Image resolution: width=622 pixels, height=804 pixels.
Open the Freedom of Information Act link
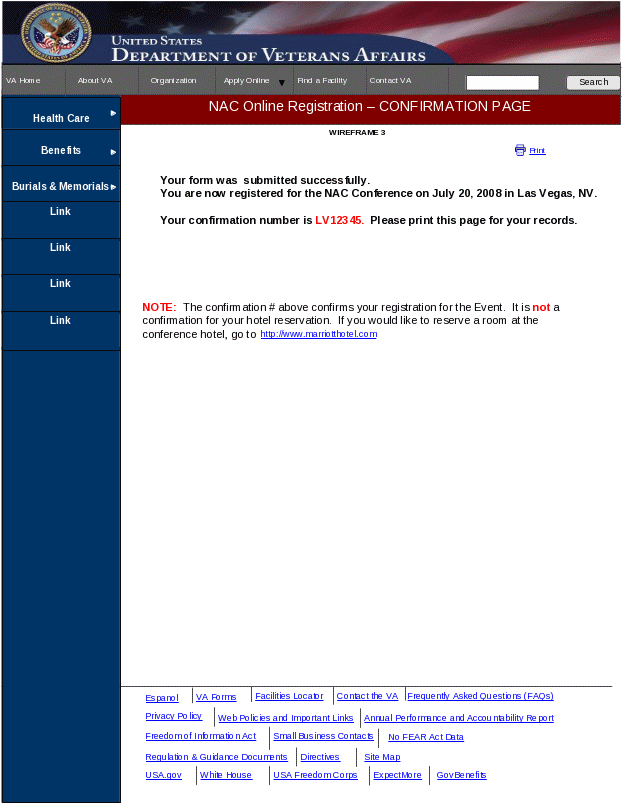[200, 736]
